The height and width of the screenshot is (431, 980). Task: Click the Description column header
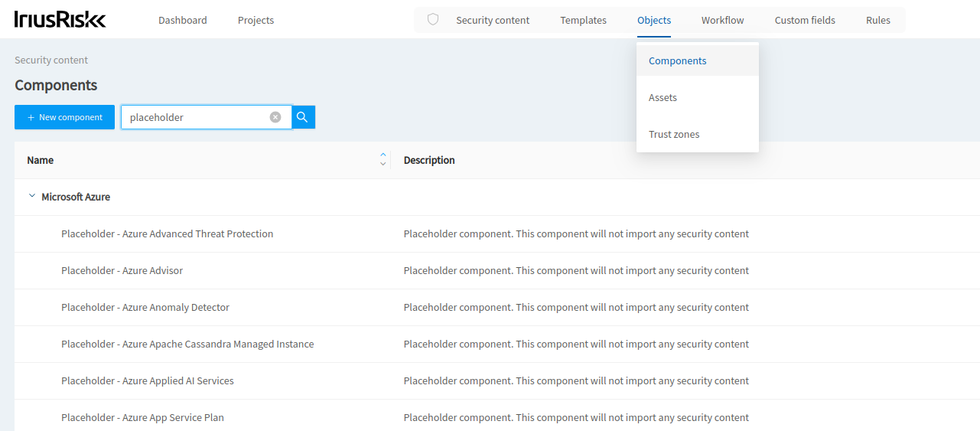coord(429,160)
